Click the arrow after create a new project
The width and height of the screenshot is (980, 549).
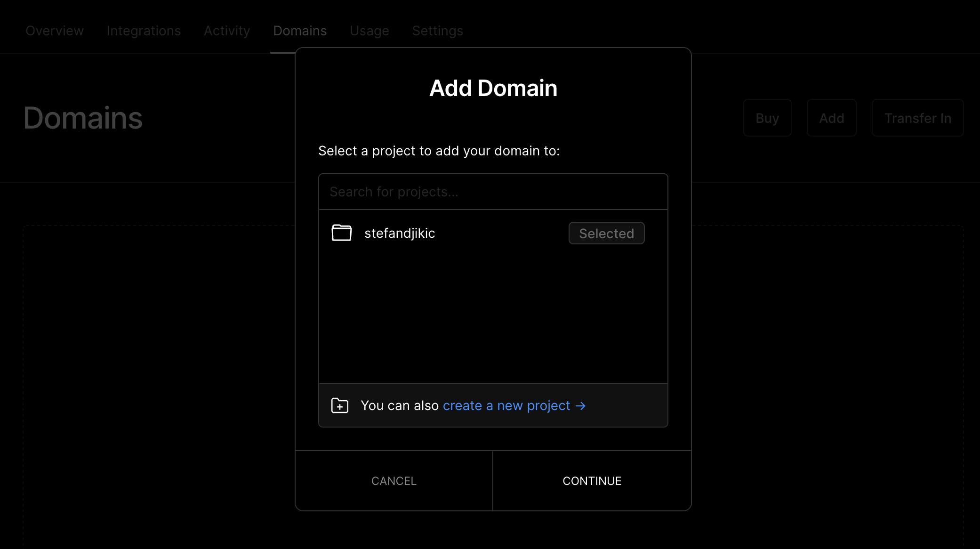pyautogui.click(x=581, y=406)
